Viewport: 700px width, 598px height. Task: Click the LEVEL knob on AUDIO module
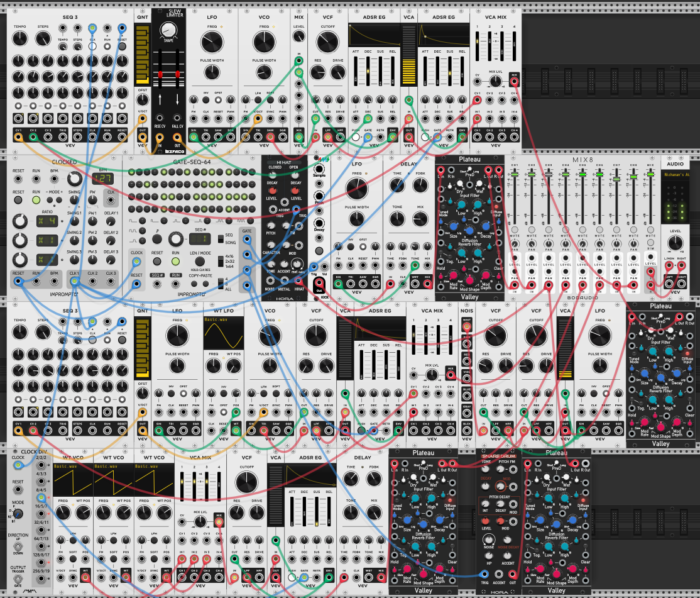pos(675,243)
